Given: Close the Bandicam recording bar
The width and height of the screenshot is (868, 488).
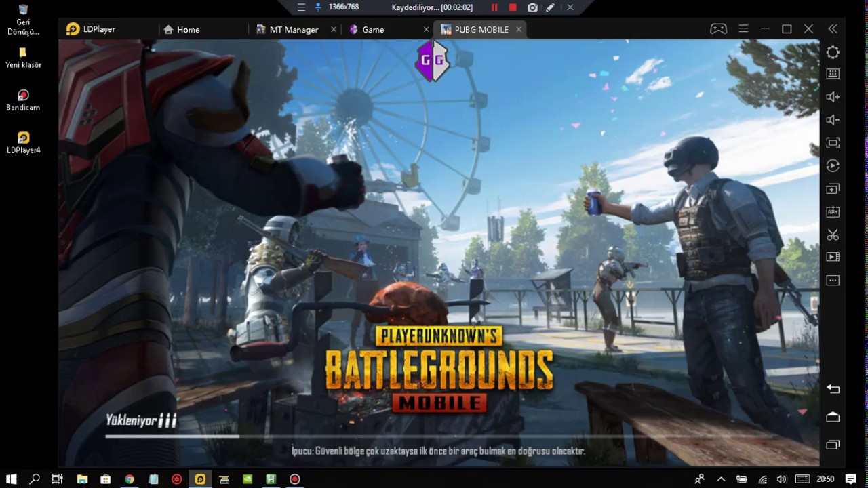Looking at the screenshot, I should point(570,7).
